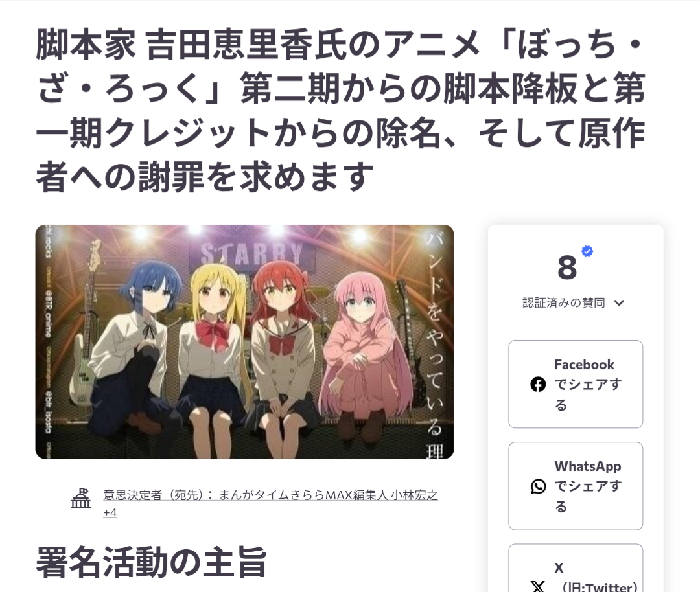Click the Facebook logo icon
Screen dimensions: 700x592
(538, 384)
